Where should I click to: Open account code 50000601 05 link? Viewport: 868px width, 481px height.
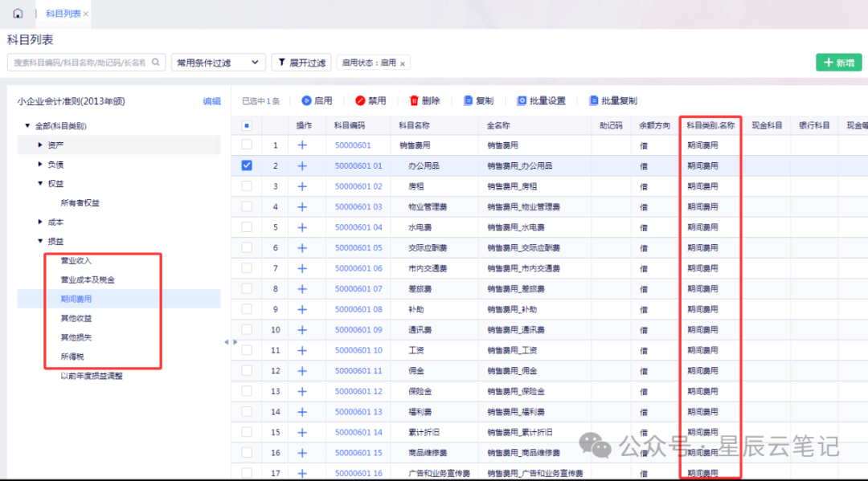(x=358, y=248)
